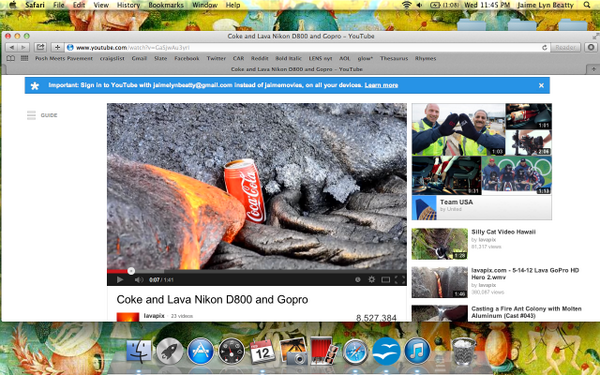Play the Coke and Lava video
This screenshot has height=375, width=600.
[x=120, y=280]
